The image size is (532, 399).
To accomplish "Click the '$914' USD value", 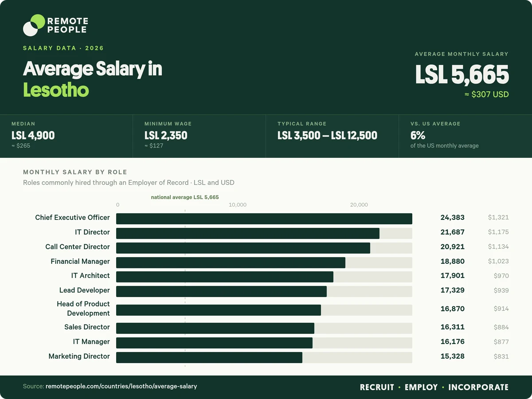I will pos(501,309).
